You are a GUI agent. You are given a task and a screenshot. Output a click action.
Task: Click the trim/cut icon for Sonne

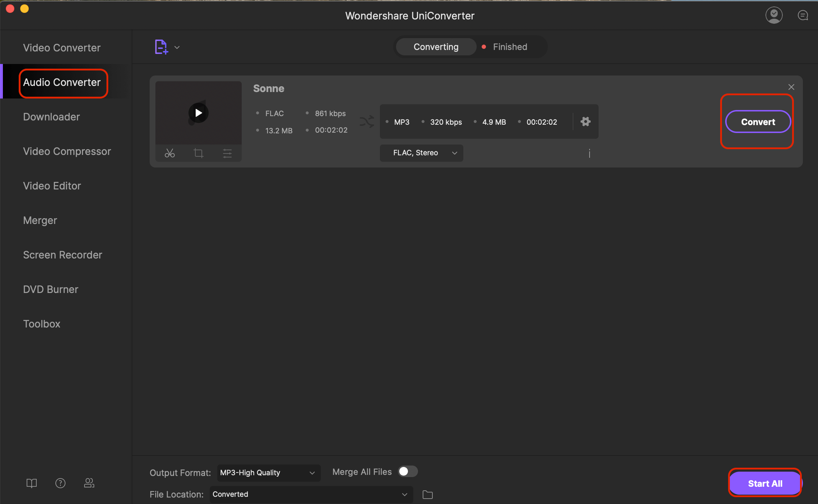pyautogui.click(x=169, y=152)
